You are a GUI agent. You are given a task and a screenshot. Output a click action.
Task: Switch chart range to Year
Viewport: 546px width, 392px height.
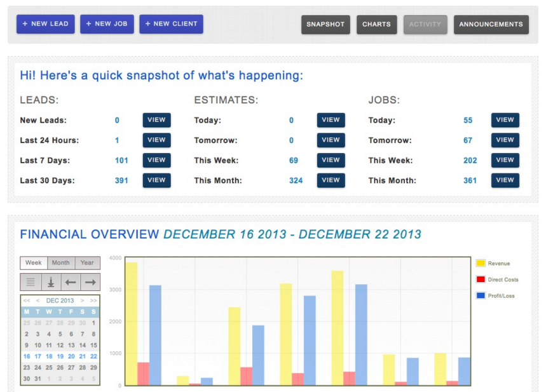pyautogui.click(x=87, y=262)
